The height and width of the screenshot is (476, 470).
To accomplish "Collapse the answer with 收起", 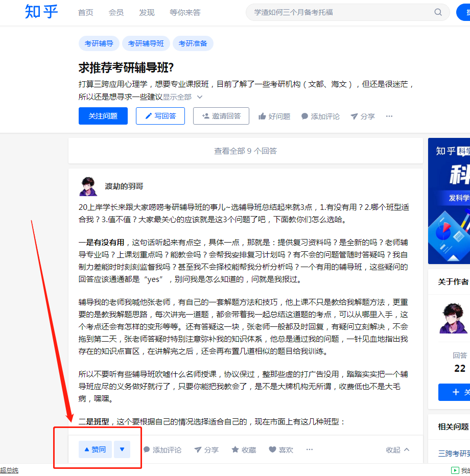I will coord(397,449).
